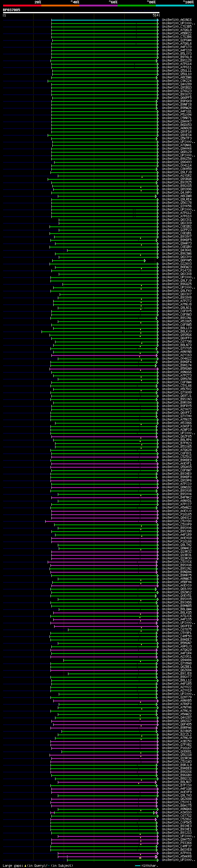Click hit label UniRef100_B9I263

(x=176, y=833)
